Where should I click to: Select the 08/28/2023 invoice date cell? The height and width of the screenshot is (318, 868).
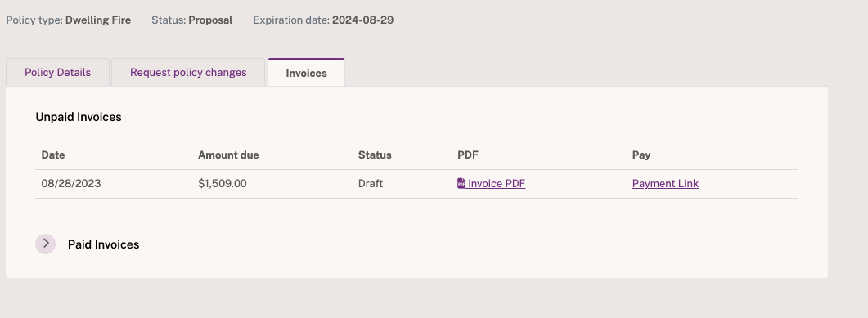(x=71, y=184)
